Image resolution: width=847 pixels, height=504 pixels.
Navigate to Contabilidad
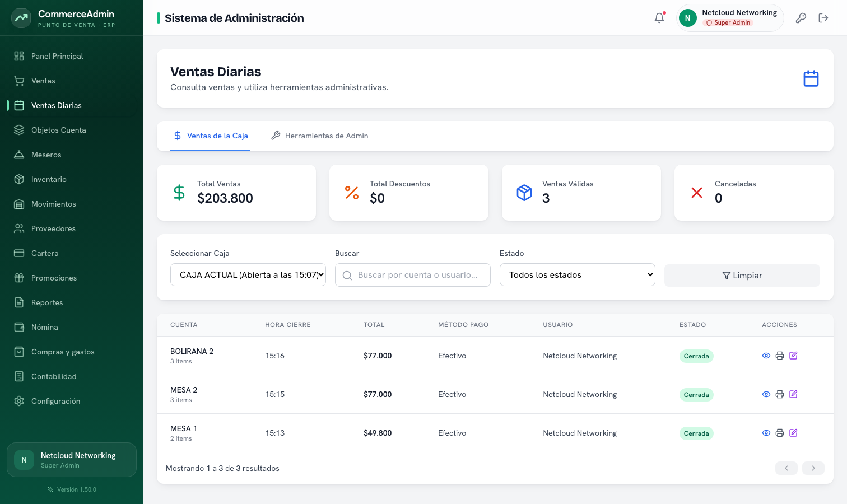pos(72,376)
